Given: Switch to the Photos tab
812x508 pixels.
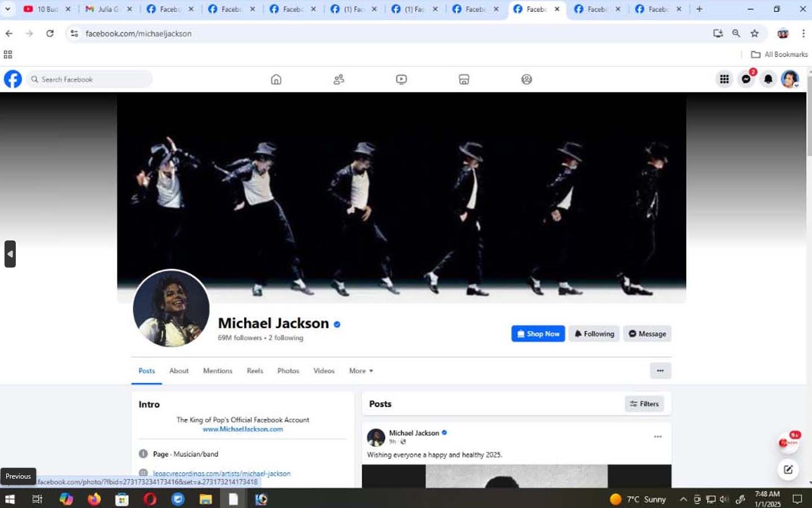Looking at the screenshot, I should 288,371.
